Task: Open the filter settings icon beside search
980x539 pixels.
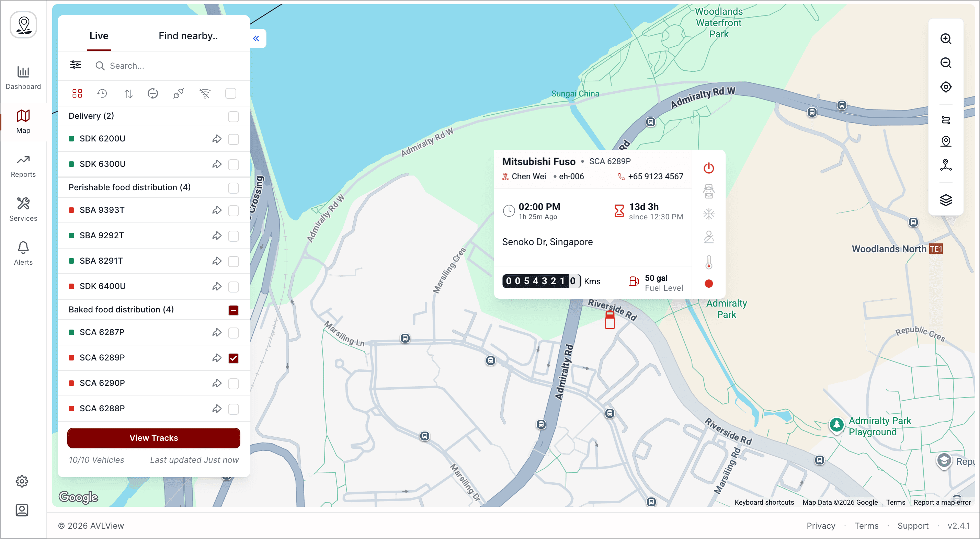Action: point(75,65)
